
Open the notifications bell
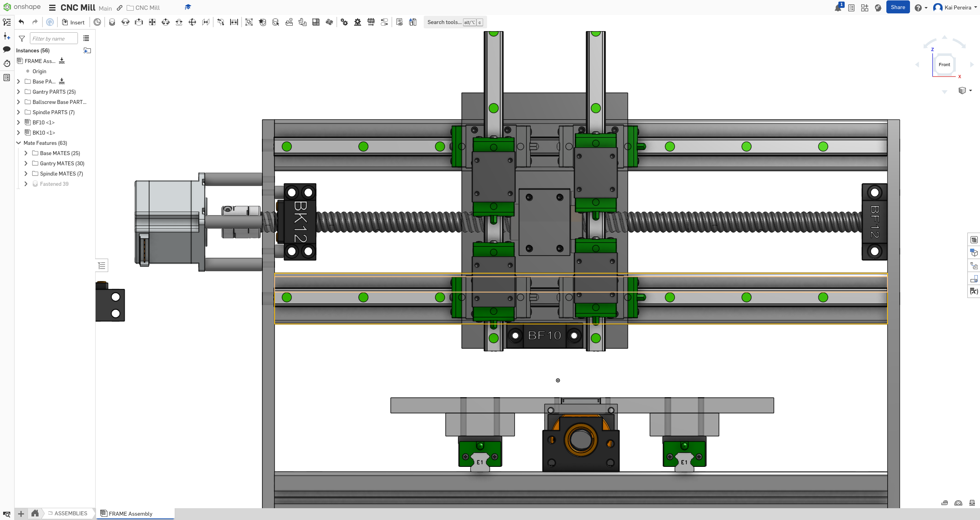tap(838, 8)
